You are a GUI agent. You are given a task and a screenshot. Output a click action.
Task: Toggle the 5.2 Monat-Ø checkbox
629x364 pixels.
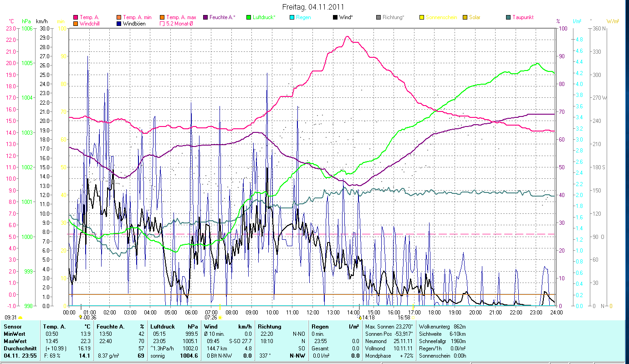click(162, 23)
